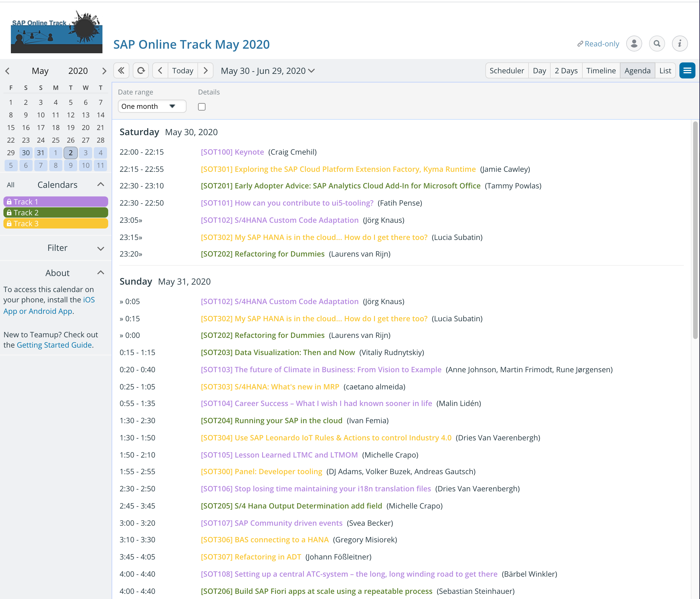This screenshot has width=700, height=599.
Task: Open [SOT206] Build SAP Fiori apps event
Action: (x=317, y=591)
